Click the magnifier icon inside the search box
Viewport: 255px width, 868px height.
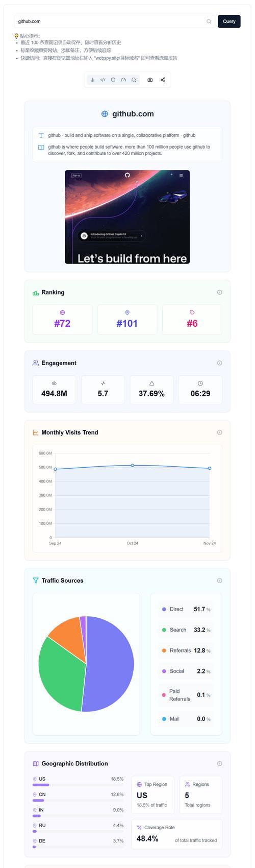(x=209, y=21)
